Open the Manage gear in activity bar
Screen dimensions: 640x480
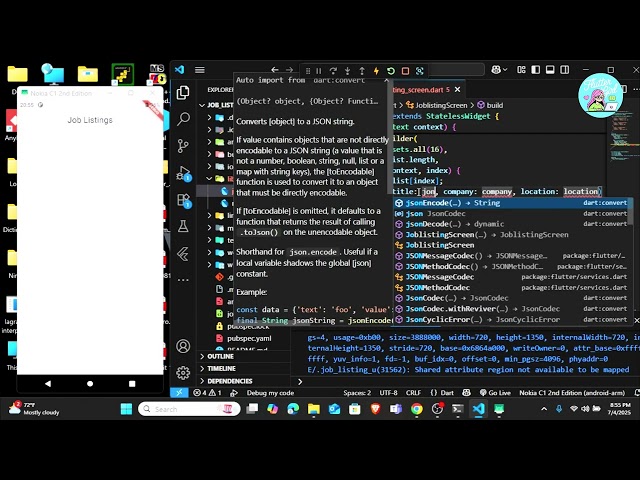pyautogui.click(x=183, y=373)
